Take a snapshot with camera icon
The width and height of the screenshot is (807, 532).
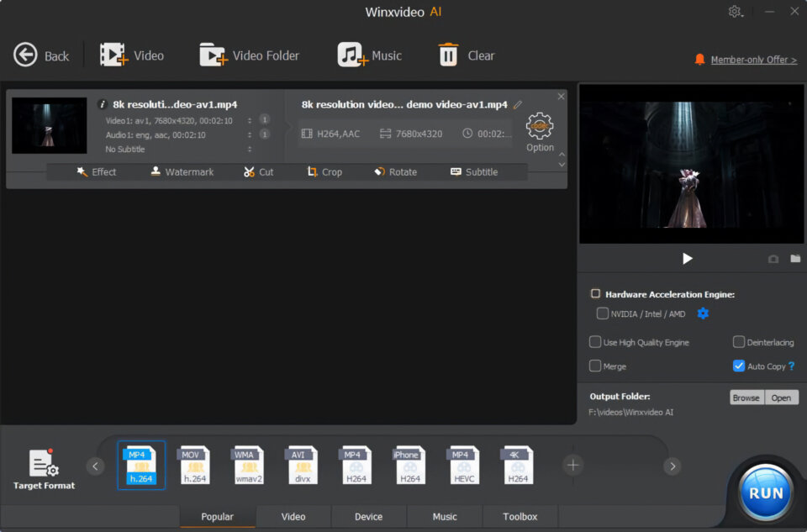pyautogui.click(x=773, y=259)
